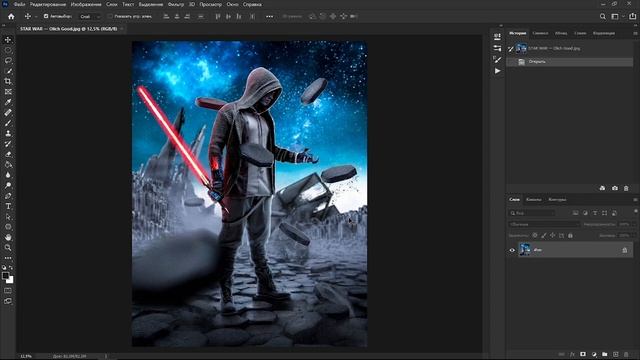Open the Actions play icon in side dock

point(497,71)
